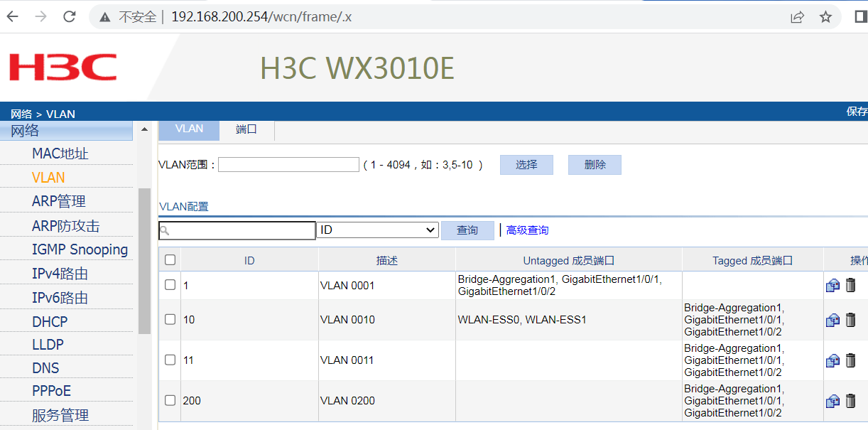Click the browser address bar URL
This screenshot has width=868, height=430.
261,17
